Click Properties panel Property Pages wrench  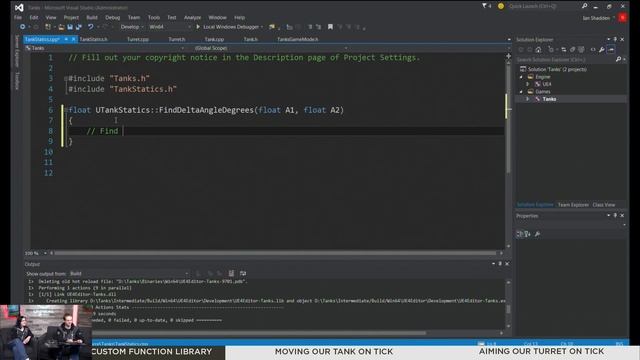(537, 234)
